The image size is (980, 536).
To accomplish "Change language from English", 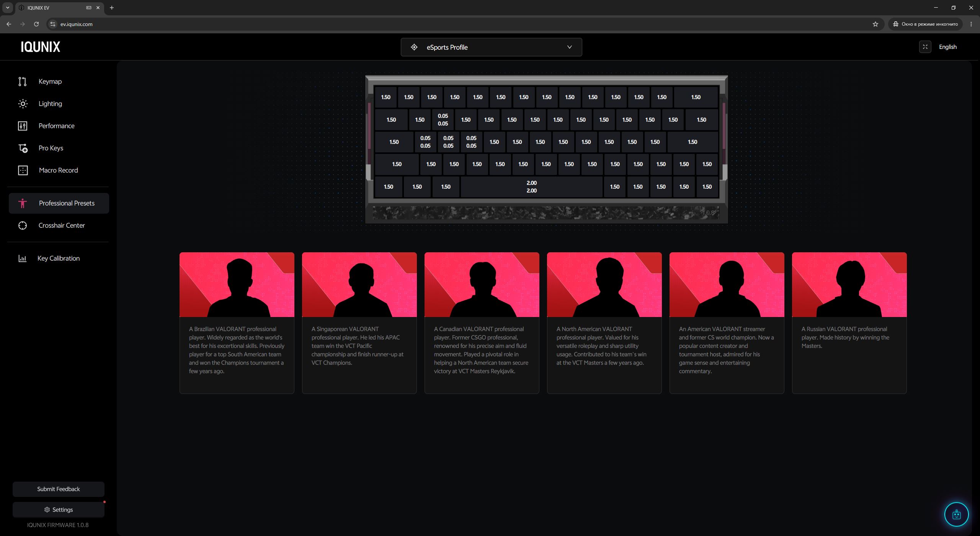I will pyautogui.click(x=947, y=47).
